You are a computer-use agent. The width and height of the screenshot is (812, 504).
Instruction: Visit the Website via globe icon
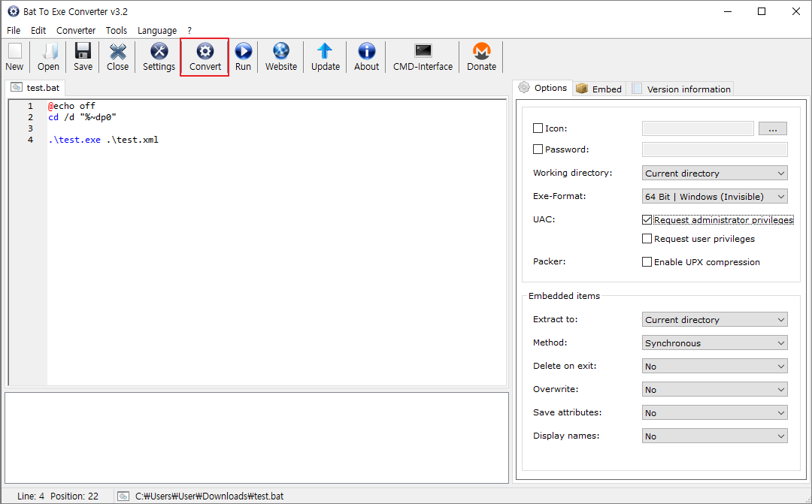click(281, 56)
